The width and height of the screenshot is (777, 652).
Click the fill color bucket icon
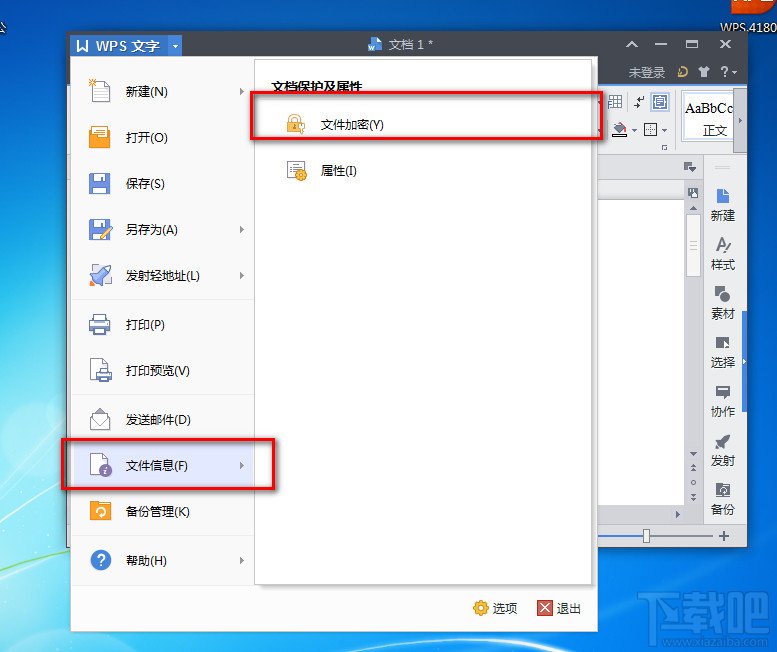[x=619, y=130]
